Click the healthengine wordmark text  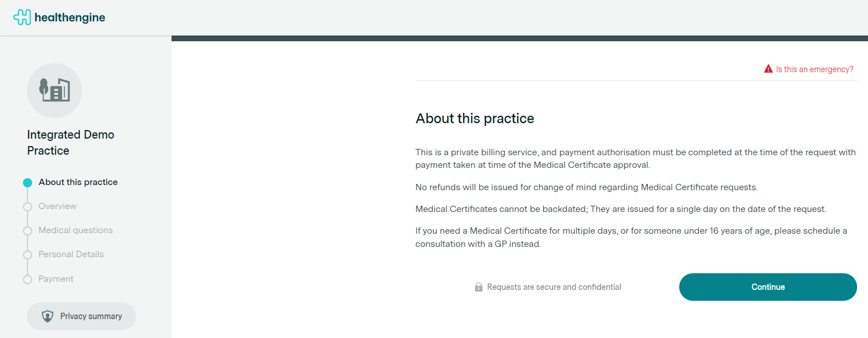(69, 18)
